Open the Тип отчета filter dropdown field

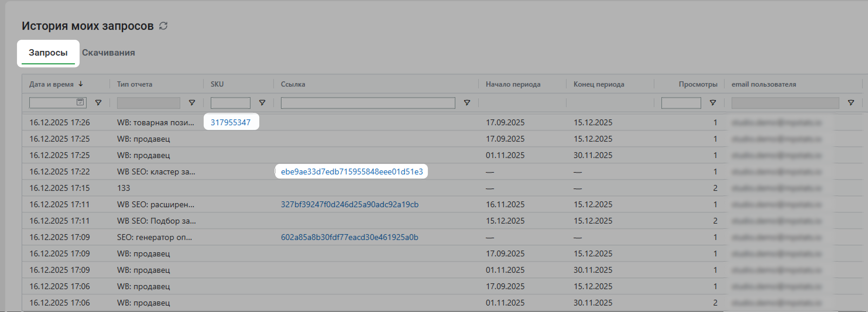pos(148,103)
